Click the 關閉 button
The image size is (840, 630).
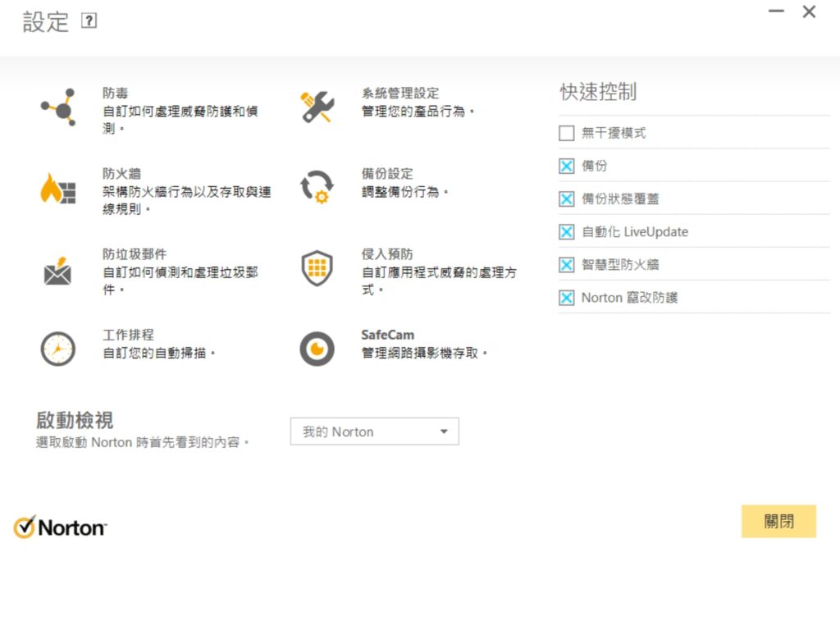point(778,521)
